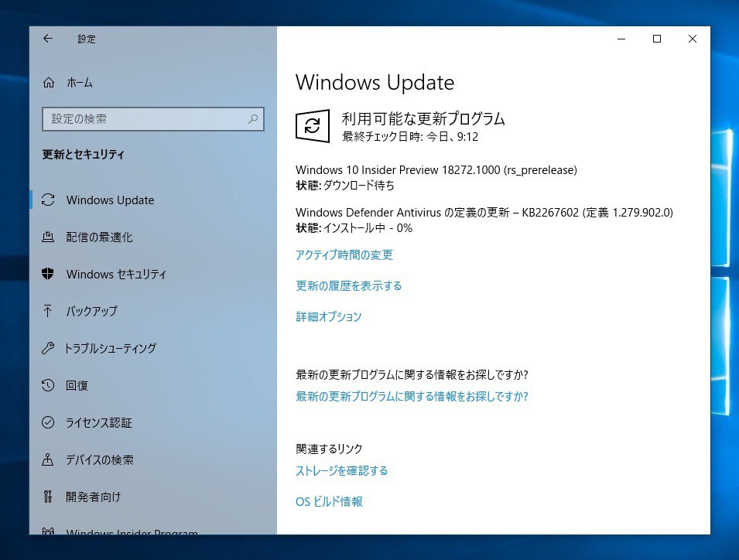The height and width of the screenshot is (560, 739).
Task: Open デバイスの検索 settings
Action: pyautogui.click(x=100, y=459)
